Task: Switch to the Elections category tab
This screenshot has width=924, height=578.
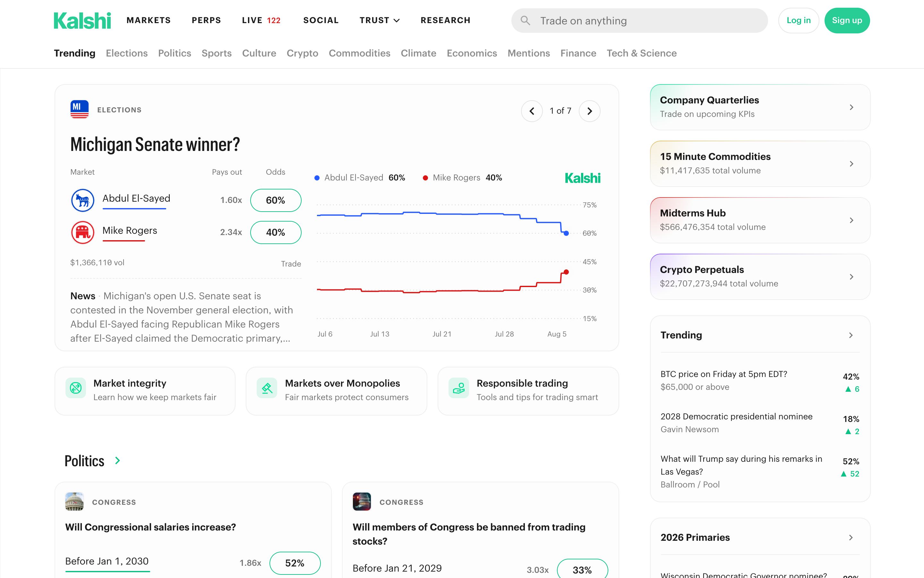Action: click(x=127, y=53)
